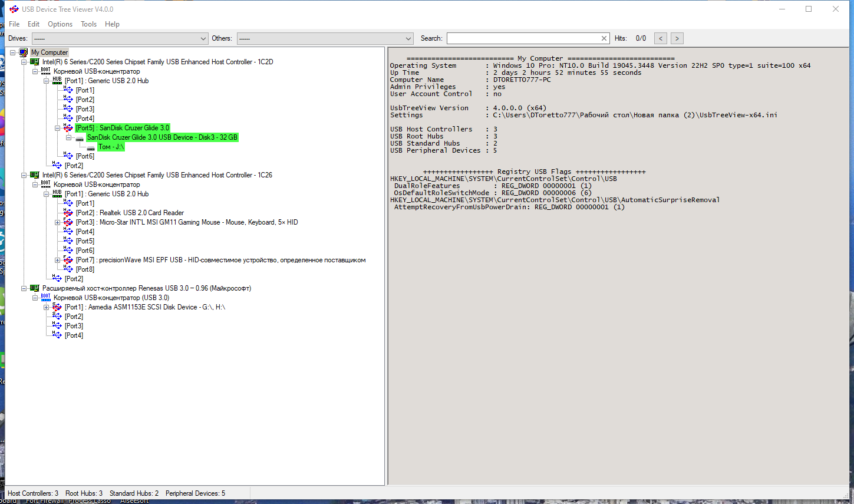Image resolution: width=854 pixels, height=504 pixels.
Task: Click the Intel 1C26 host controller chip icon
Action: [35, 175]
